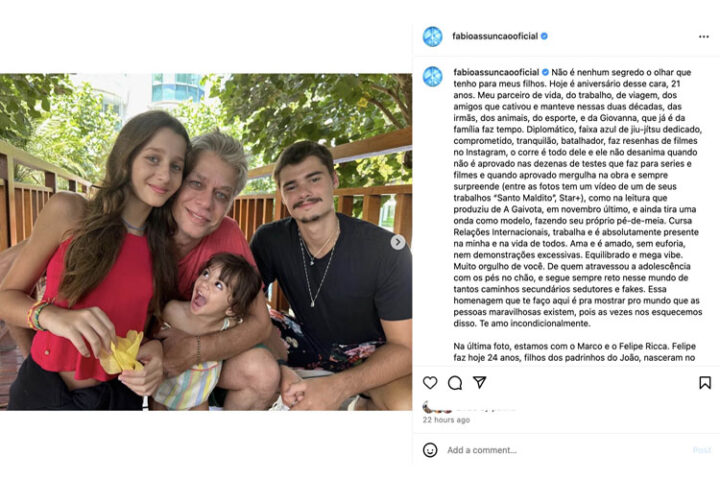The height and width of the screenshot is (480, 720).
Task: Share the post via paper plane icon
Action: tap(479, 382)
